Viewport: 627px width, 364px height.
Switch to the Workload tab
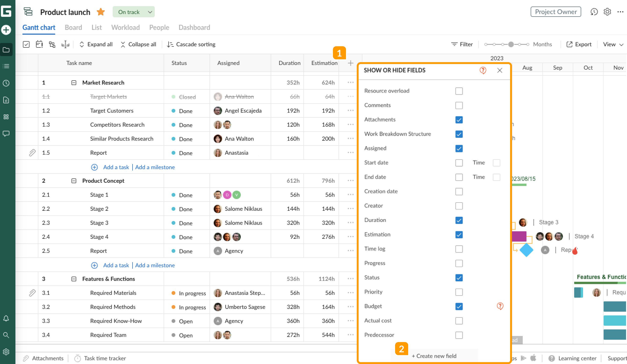[125, 27]
